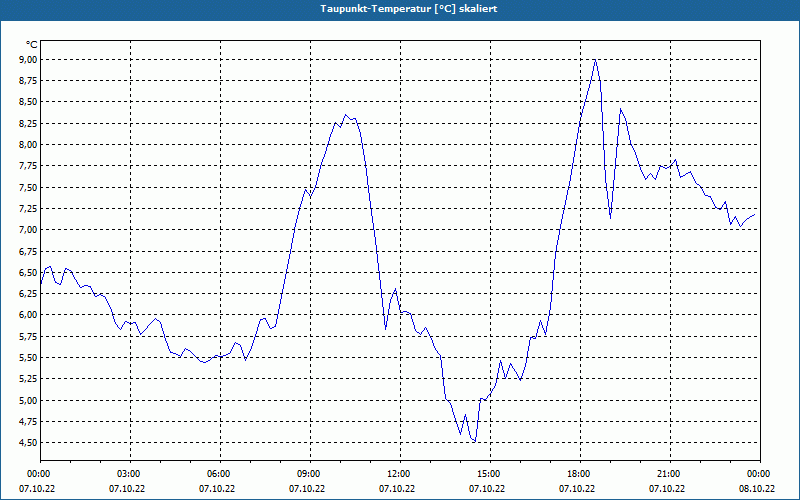Click the 8,50 y-axis value
The height and width of the screenshot is (500, 800).
click(28, 102)
